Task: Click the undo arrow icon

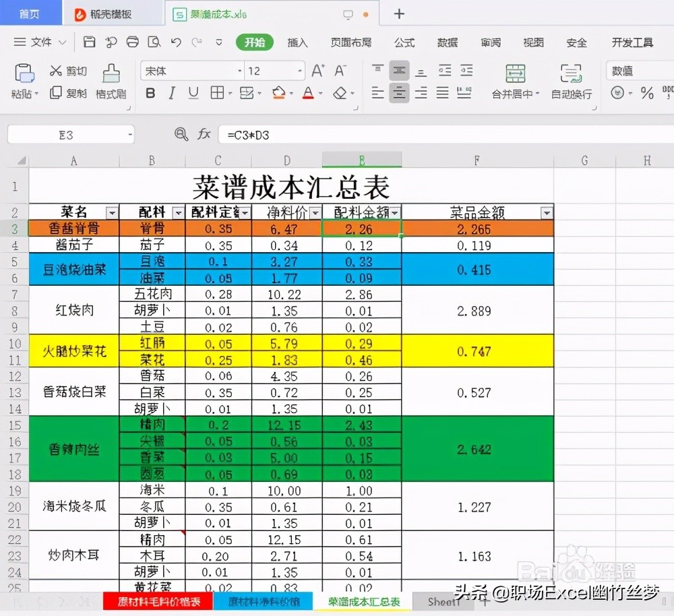Action: point(176,42)
